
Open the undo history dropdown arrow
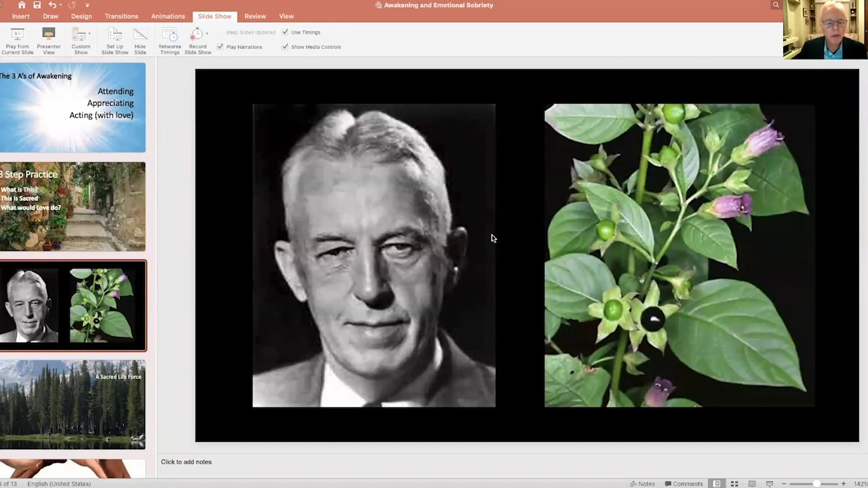[60, 5]
